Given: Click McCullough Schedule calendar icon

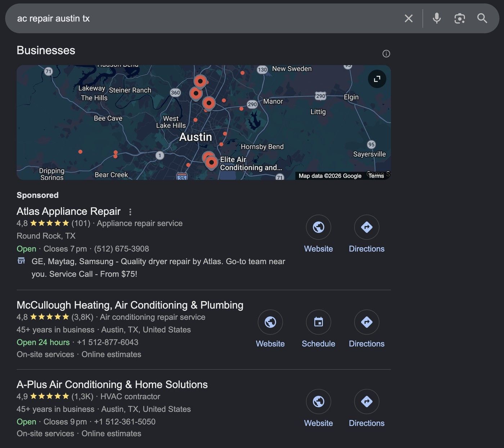Looking at the screenshot, I should pos(319,322).
